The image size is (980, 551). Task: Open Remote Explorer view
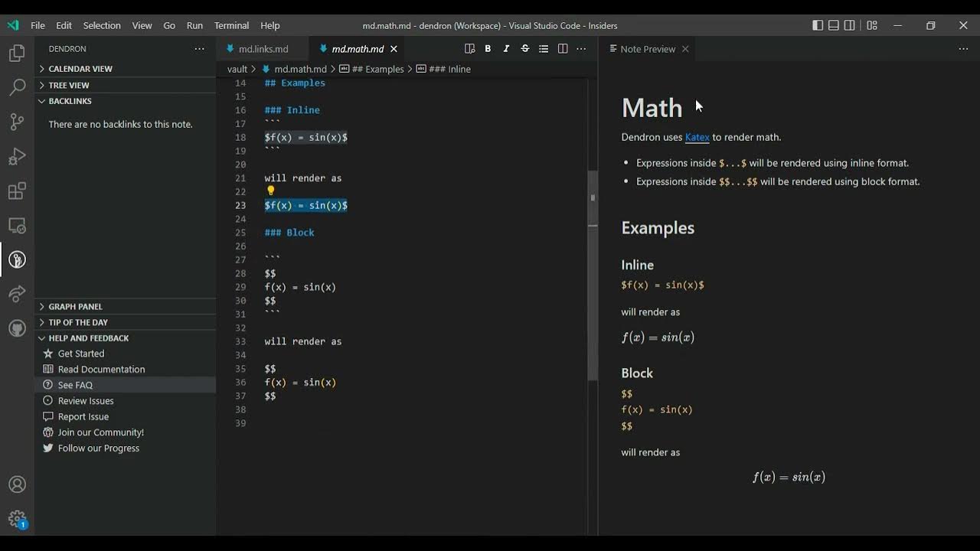click(x=17, y=226)
